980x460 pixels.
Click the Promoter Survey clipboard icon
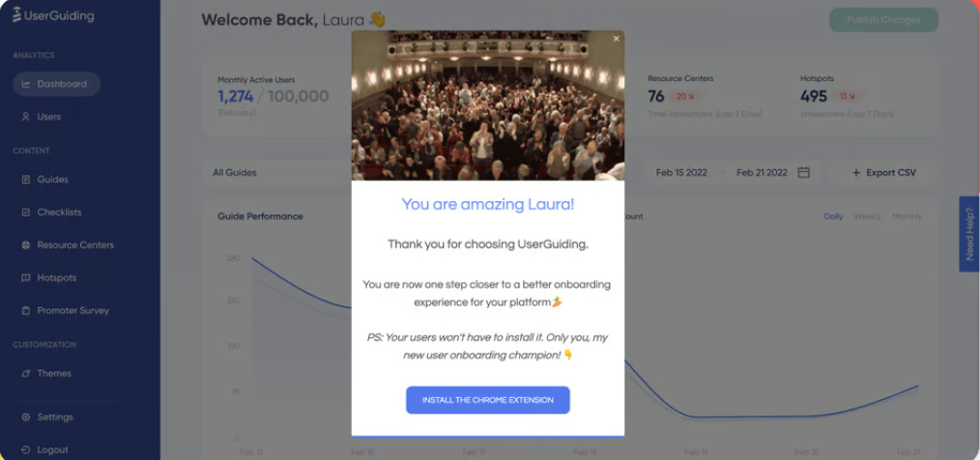pos(26,310)
